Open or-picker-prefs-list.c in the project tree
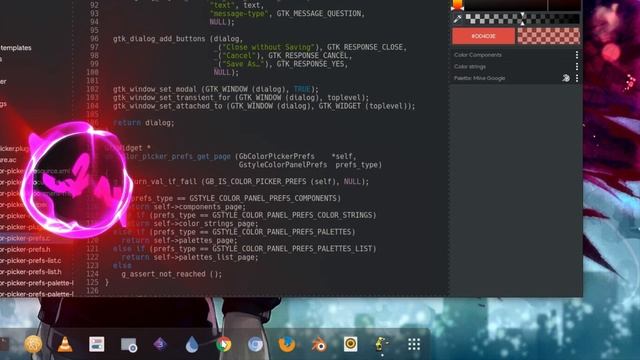Viewport: 640px width, 360px height. tap(31, 260)
